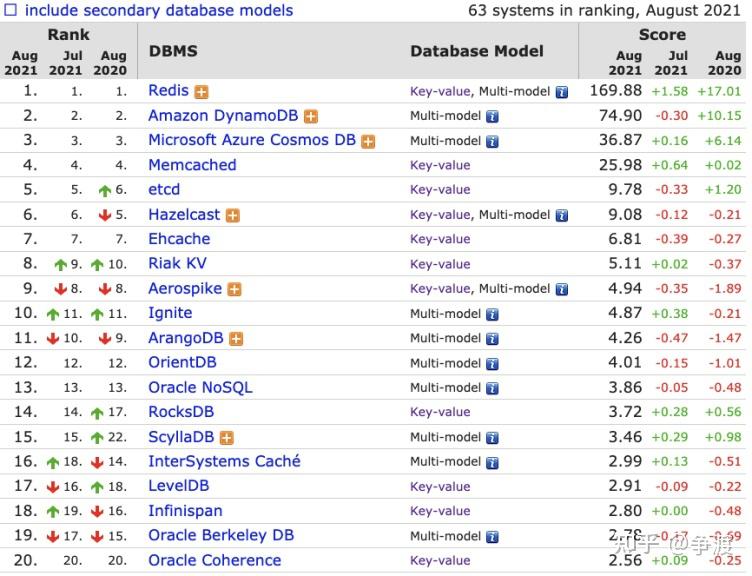Enable include secondary database models checkbox

[x=11, y=10]
